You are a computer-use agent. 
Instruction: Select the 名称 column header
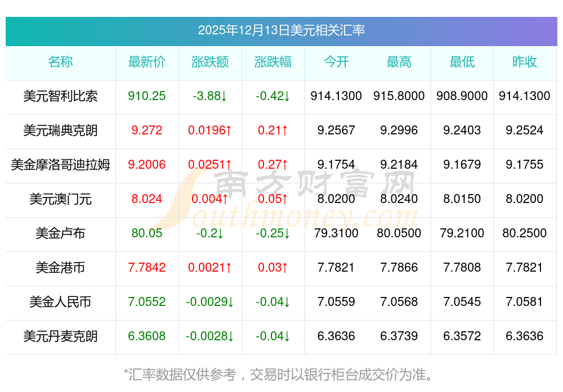point(60,62)
